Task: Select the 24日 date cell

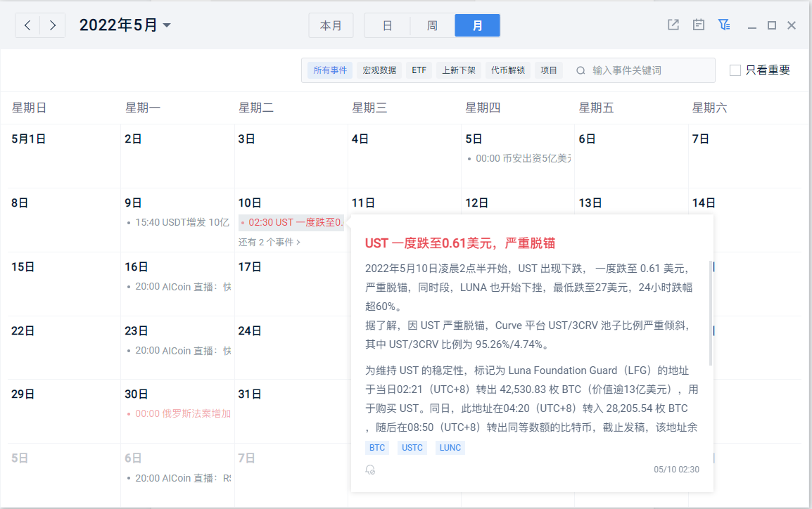Action: [x=291, y=348]
